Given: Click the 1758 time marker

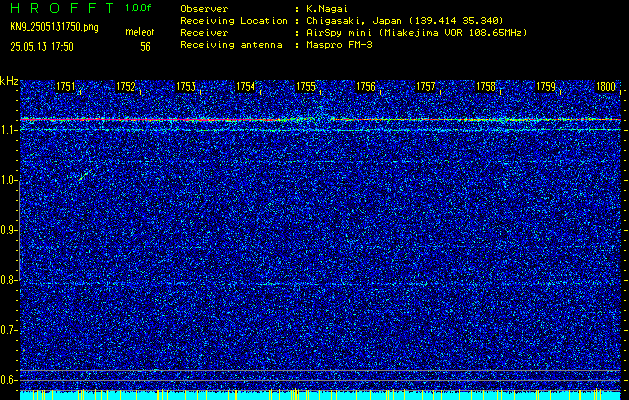Looking at the screenshot, I should (x=486, y=86).
